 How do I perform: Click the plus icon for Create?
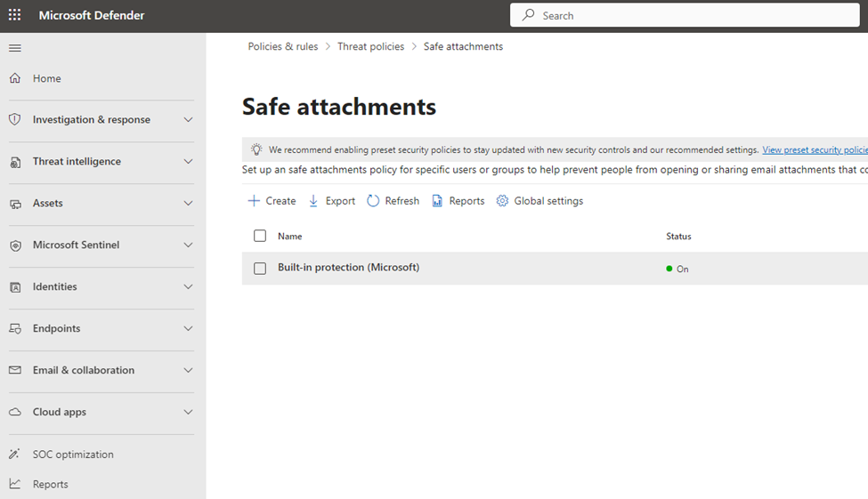click(254, 200)
